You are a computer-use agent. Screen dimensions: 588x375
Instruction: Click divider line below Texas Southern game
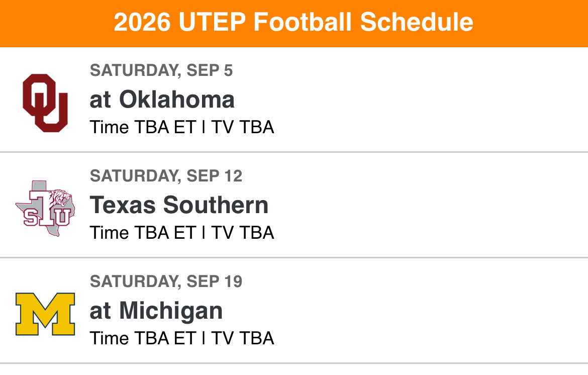tap(294, 257)
